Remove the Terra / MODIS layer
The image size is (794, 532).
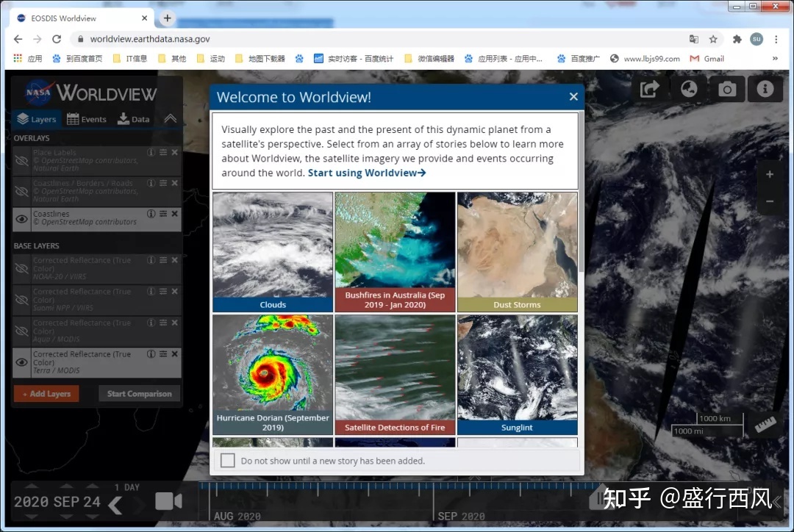[175, 354]
